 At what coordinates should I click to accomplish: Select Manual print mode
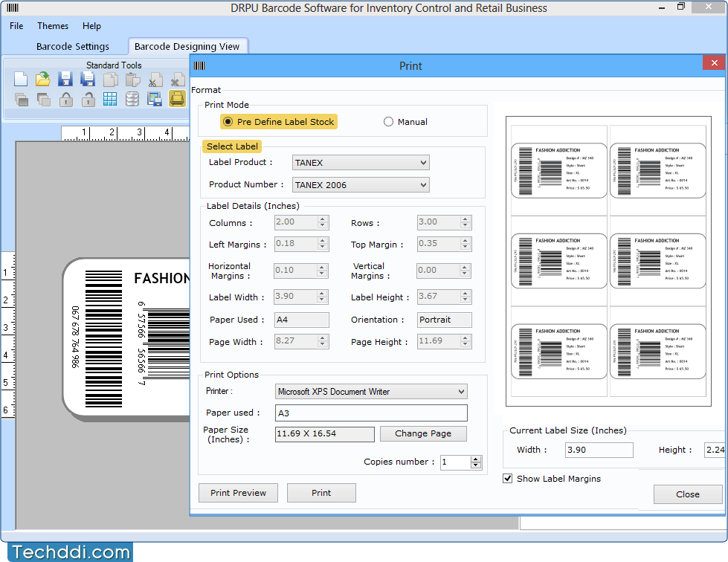tap(405, 122)
